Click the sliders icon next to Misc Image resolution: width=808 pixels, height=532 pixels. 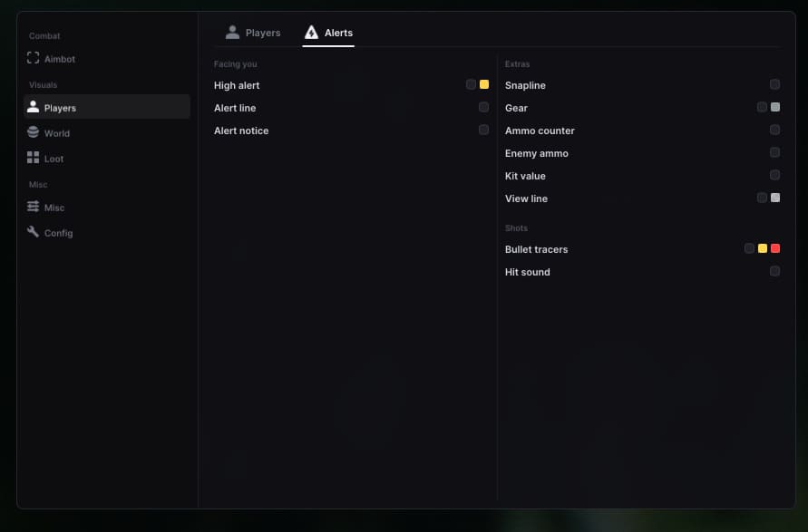pyautogui.click(x=33, y=207)
